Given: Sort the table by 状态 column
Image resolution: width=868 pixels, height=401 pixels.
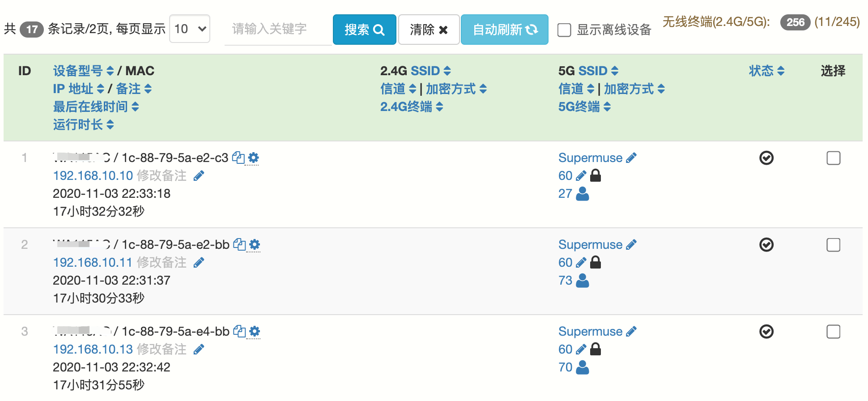Looking at the screenshot, I should pos(766,71).
